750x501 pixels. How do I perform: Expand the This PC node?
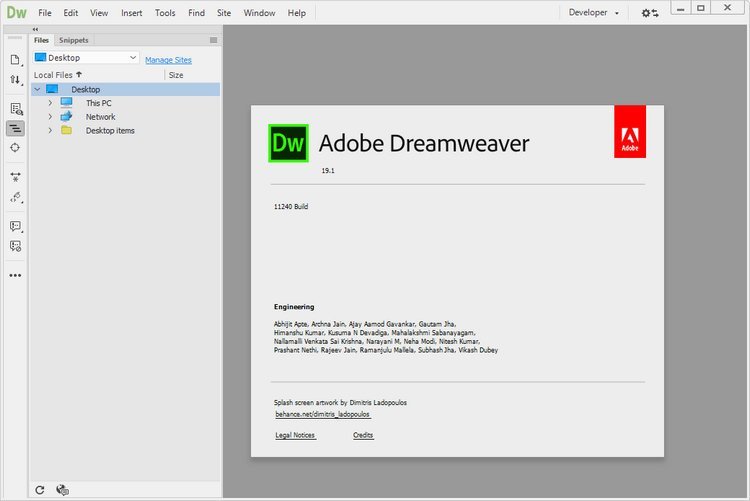pyautogui.click(x=50, y=103)
